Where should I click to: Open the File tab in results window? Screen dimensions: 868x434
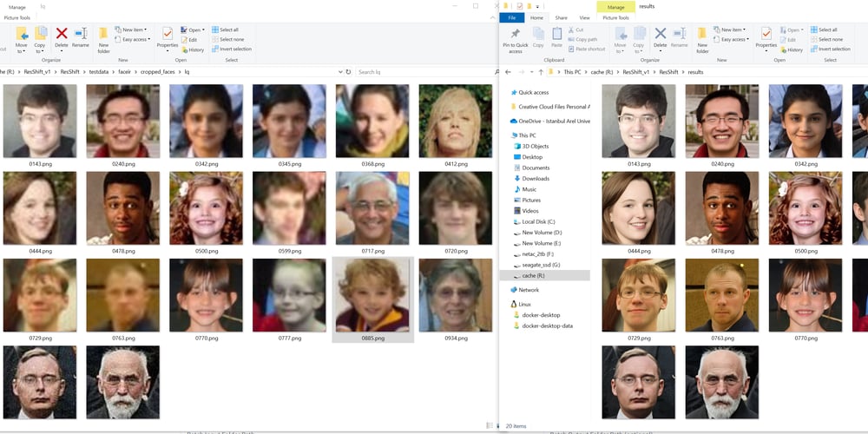tap(511, 17)
